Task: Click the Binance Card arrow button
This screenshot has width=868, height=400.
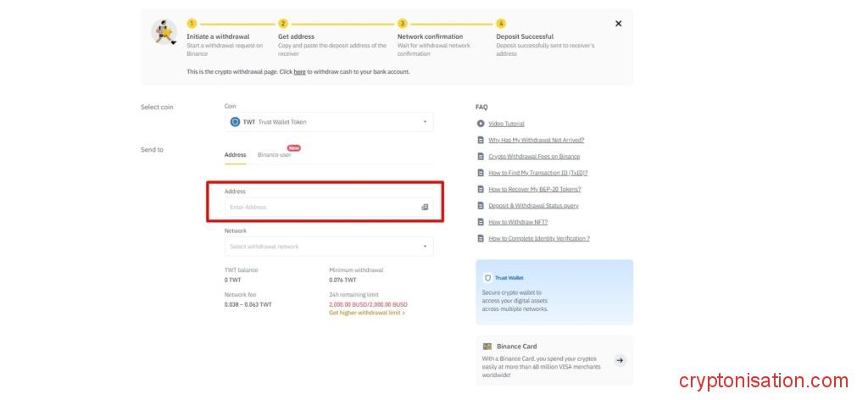Action: click(x=620, y=360)
